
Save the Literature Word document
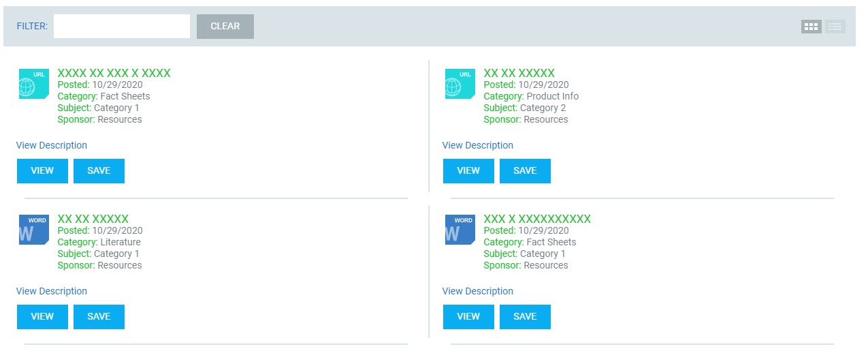[x=99, y=317]
